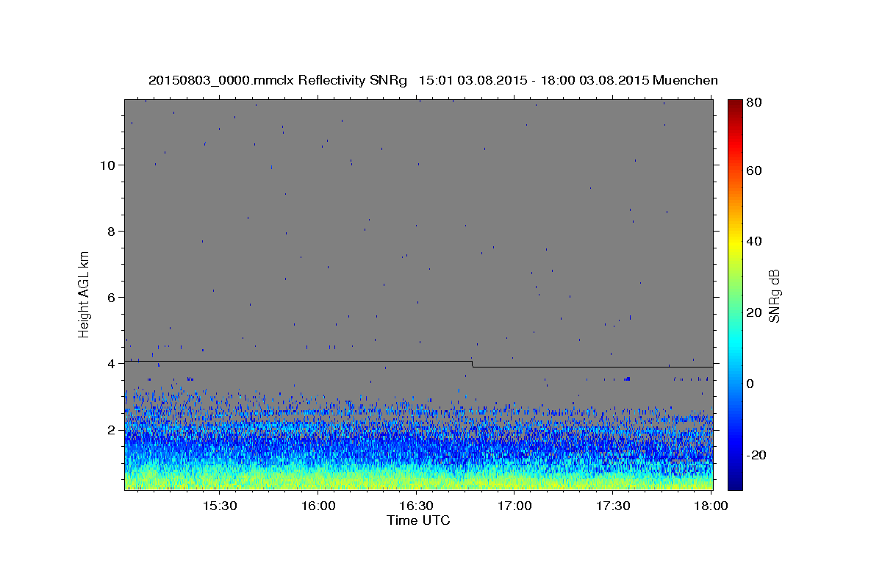The image size is (882, 588).
Task: Click the colorbar value 40
Action: (756, 241)
